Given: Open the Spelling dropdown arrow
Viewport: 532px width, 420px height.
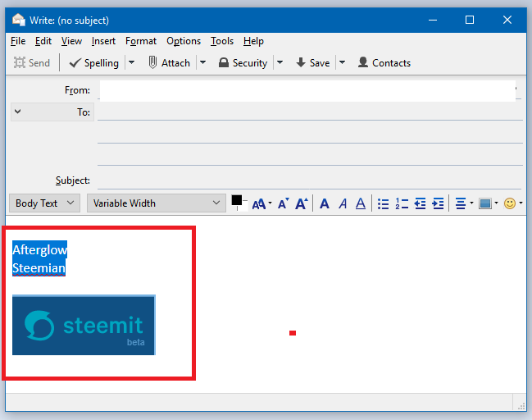Looking at the screenshot, I should [131, 63].
